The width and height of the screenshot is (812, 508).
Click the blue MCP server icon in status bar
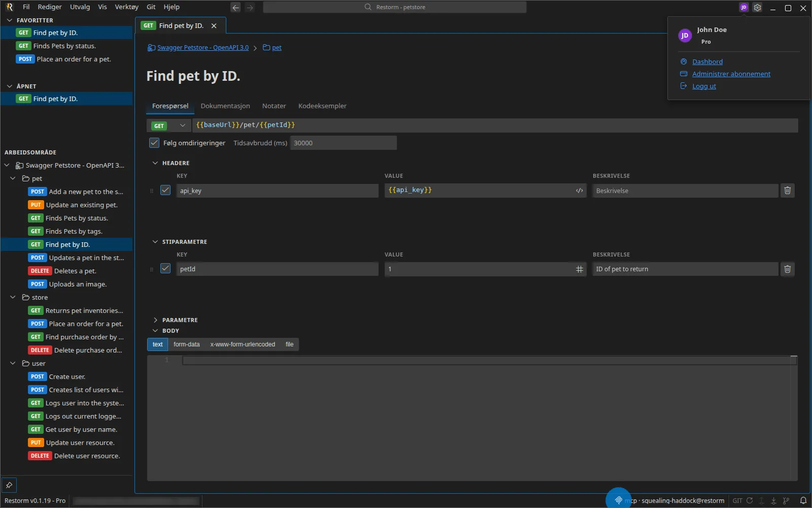[x=618, y=500]
